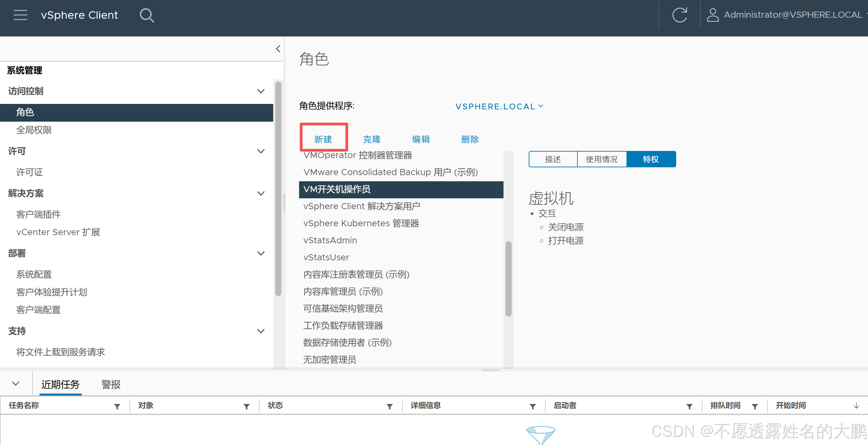The height and width of the screenshot is (445, 868).
Task: Collapse the 访问控制 section
Action: [261, 91]
